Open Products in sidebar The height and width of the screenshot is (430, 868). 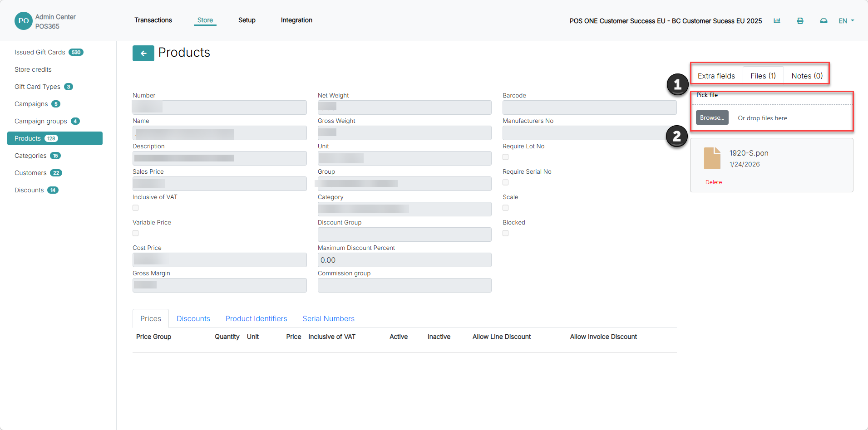point(55,138)
